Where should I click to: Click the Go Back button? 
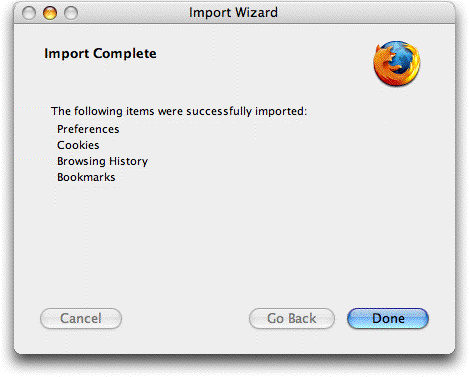(292, 318)
